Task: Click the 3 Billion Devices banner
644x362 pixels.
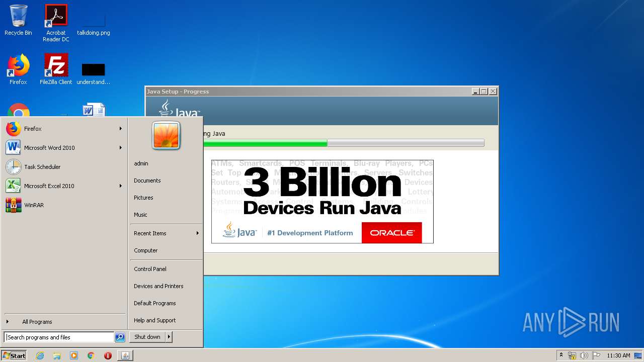Action: 322,202
